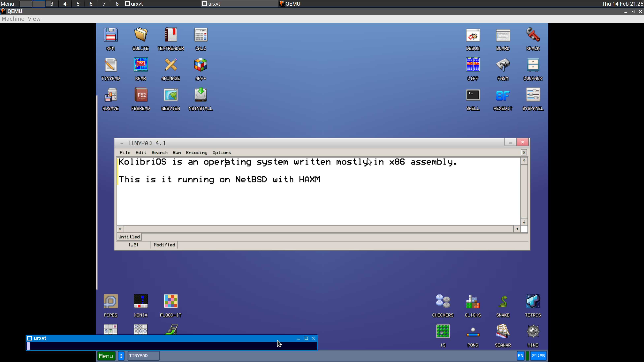Click the vertical scrollbar down arrow
The image size is (644, 362).
pyautogui.click(x=524, y=222)
